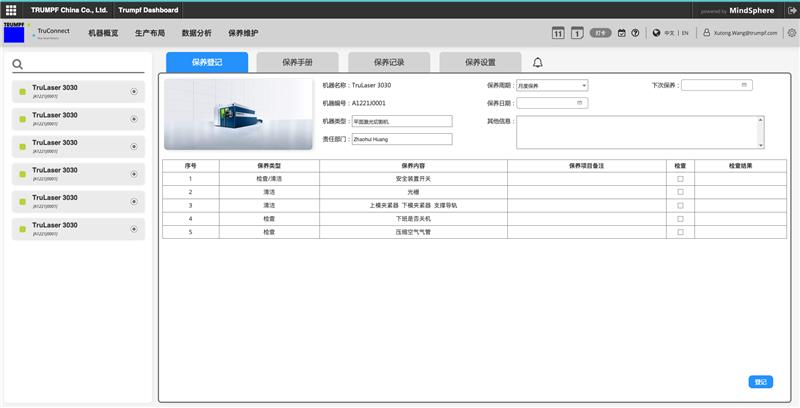Click the help question mark icon
Screen dimensions: 800x408
[635, 33]
